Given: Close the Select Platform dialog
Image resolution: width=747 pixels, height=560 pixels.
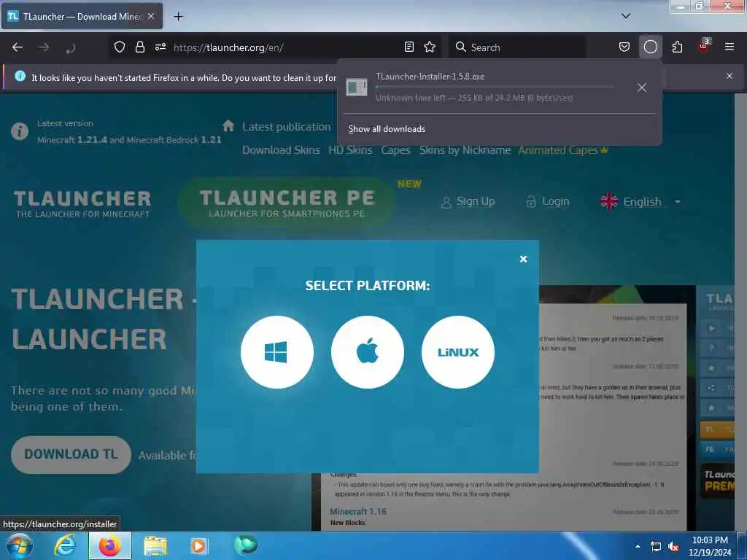Looking at the screenshot, I should pyautogui.click(x=523, y=259).
